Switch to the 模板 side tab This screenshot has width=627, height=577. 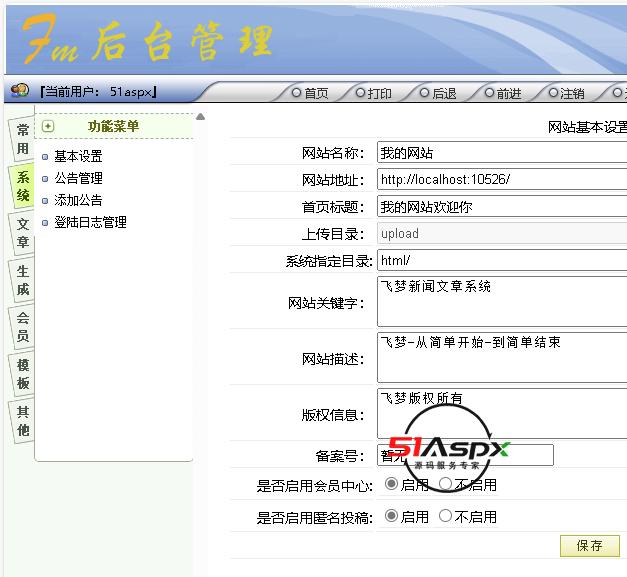[x=23, y=374]
